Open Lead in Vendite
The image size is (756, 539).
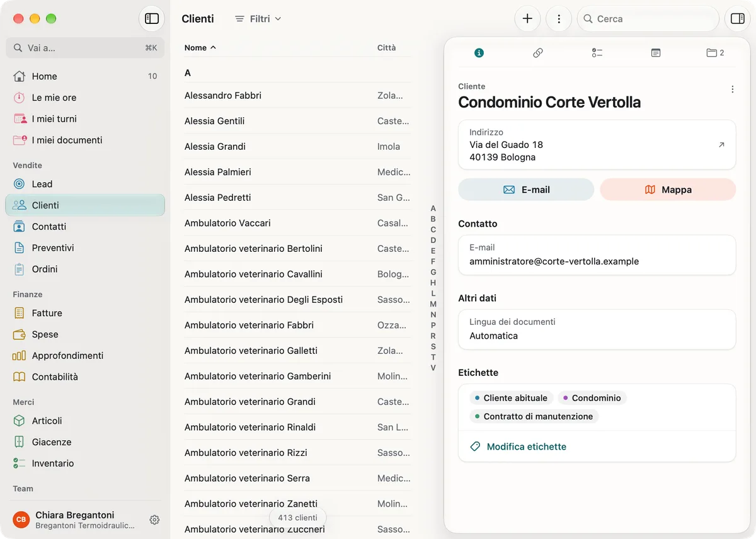(x=85, y=184)
